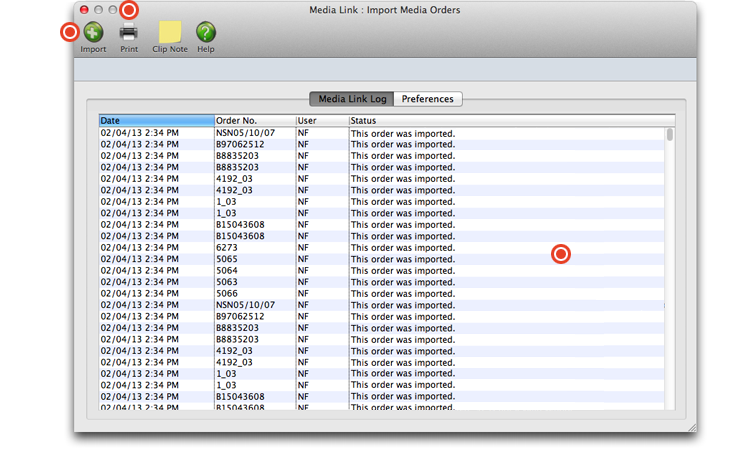This screenshot has width=753, height=449.
Task: Click the window zoom button
Action: tap(113, 10)
